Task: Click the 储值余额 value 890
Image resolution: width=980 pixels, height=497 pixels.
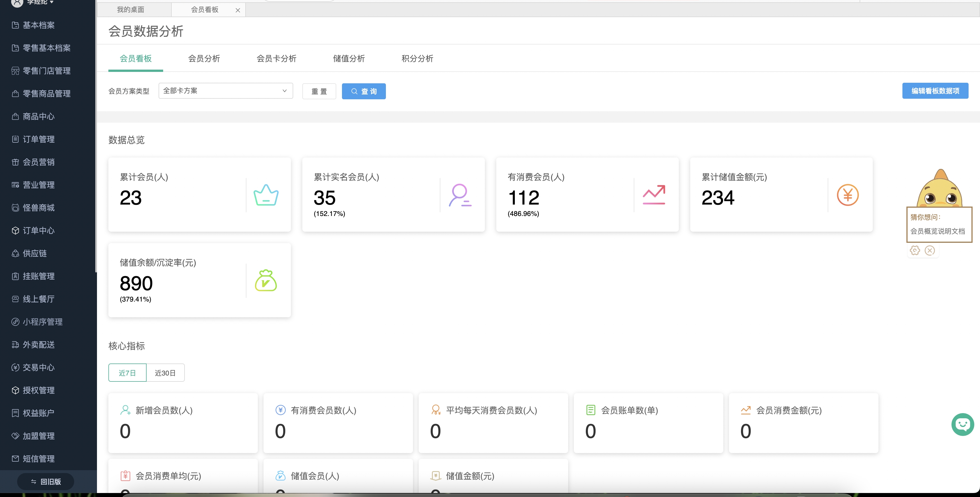Action: click(x=136, y=284)
